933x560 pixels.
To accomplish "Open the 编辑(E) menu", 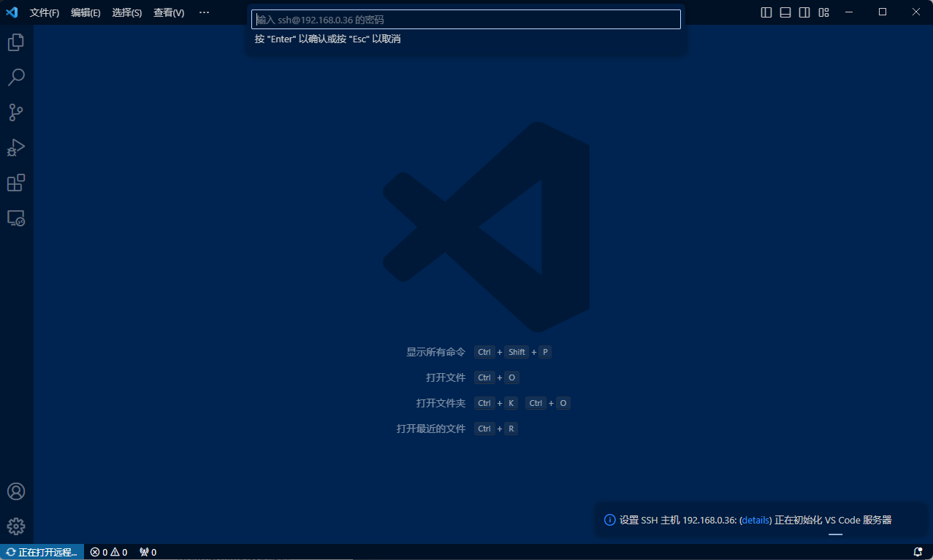I will (x=85, y=12).
